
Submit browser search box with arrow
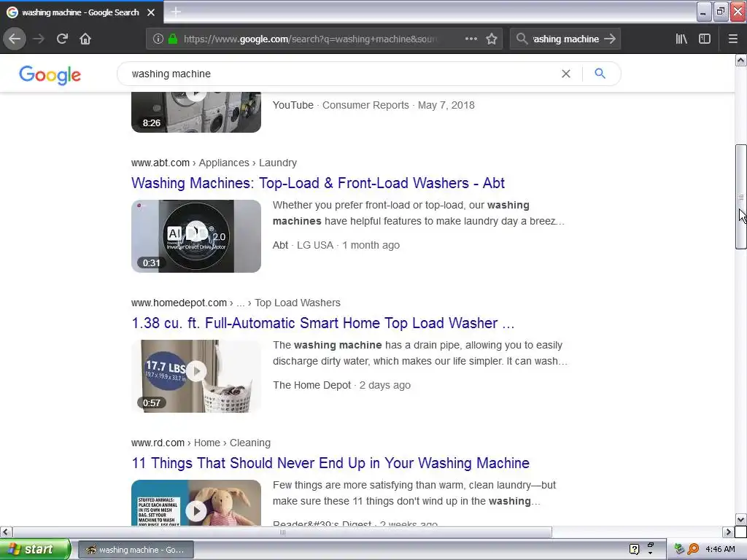pyautogui.click(x=609, y=39)
